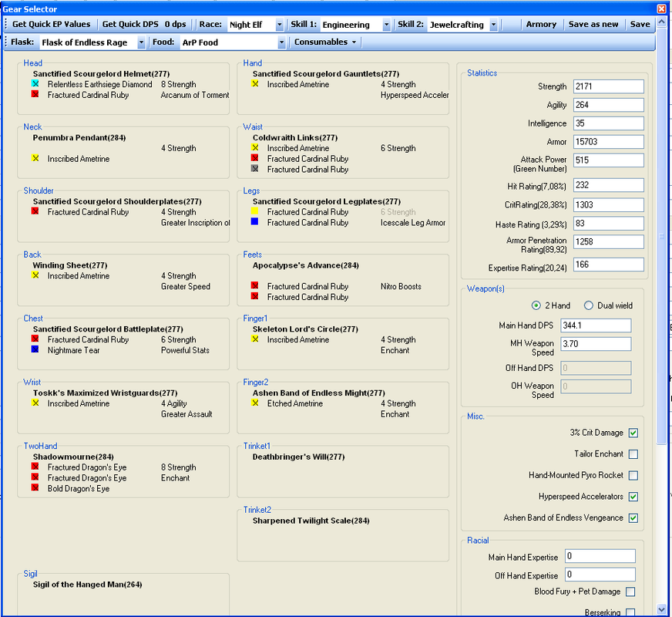This screenshot has width=672, height=617.
Task: Click red gem icon in Chest Fractured Cardinal Ruby row
Action: (35, 339)
